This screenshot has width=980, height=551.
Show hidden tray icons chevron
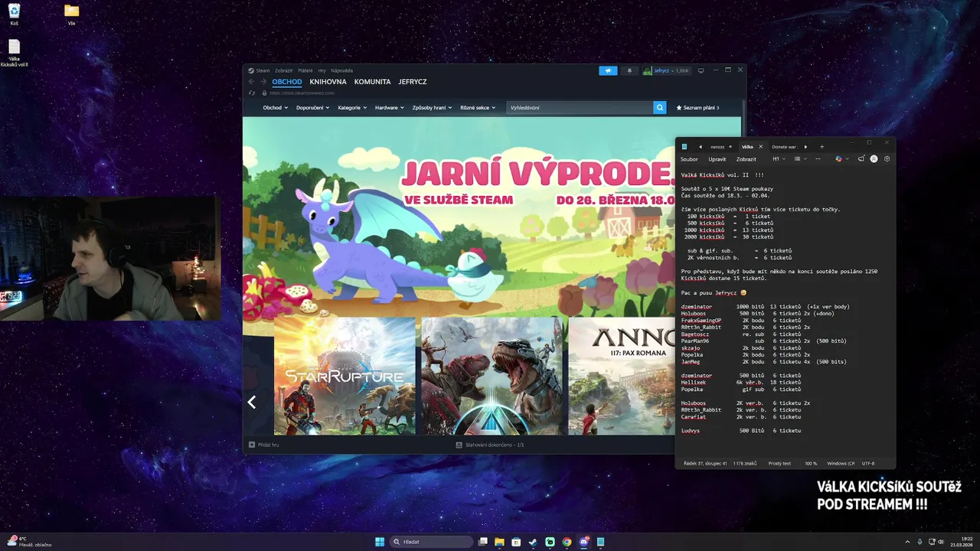pos(908,542)
